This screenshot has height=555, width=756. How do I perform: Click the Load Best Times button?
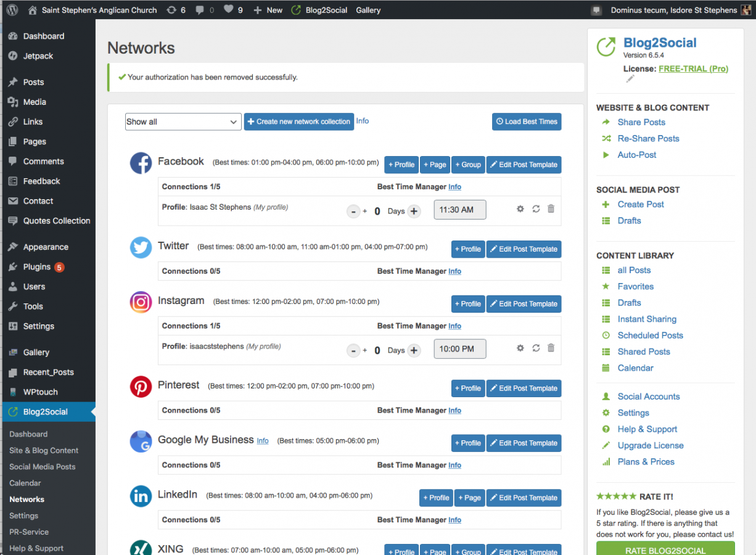[x=527, y=121]
